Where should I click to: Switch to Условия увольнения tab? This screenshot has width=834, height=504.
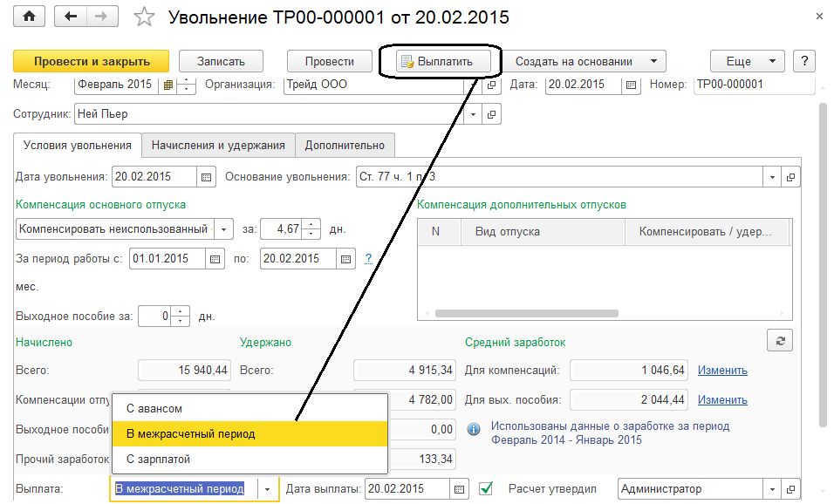77,146
